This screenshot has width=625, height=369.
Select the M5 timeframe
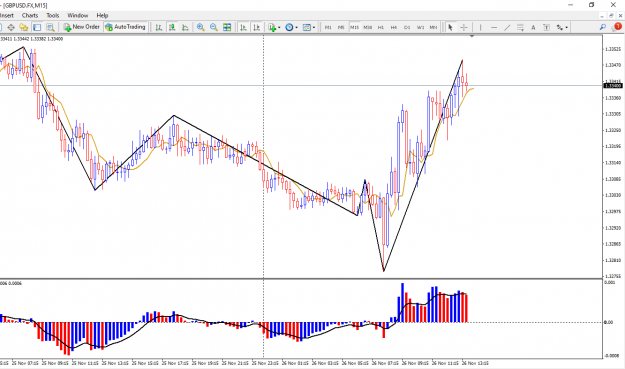(x=341, y=27)
